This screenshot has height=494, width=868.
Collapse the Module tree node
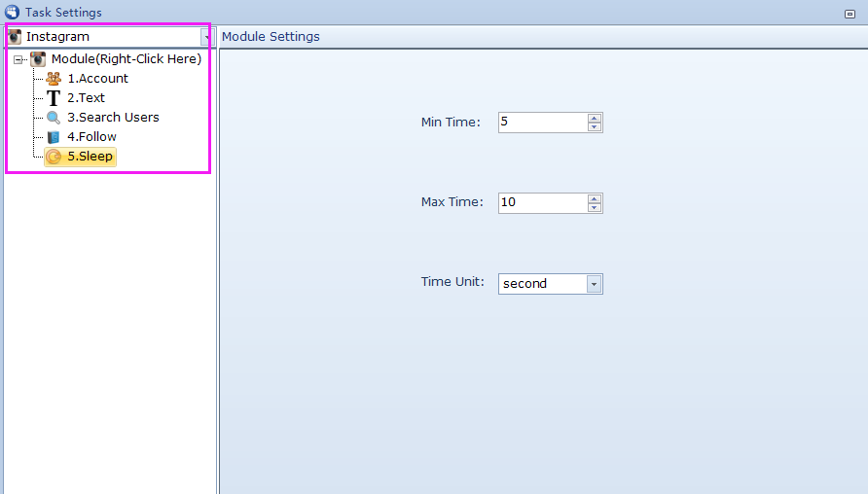point(18,59)
